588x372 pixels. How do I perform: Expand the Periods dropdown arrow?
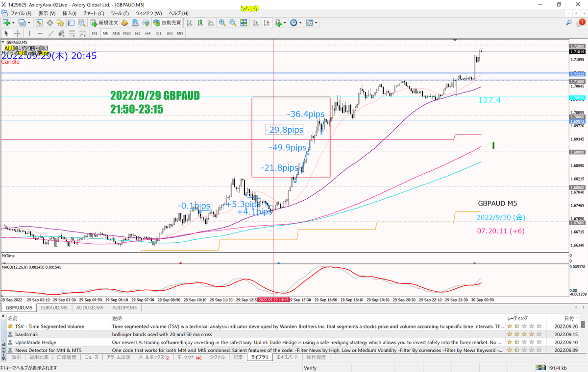point(300,23)
